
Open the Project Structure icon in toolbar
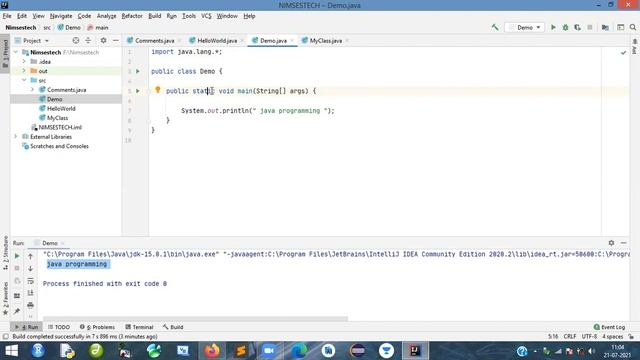click(x=605, y=27)
